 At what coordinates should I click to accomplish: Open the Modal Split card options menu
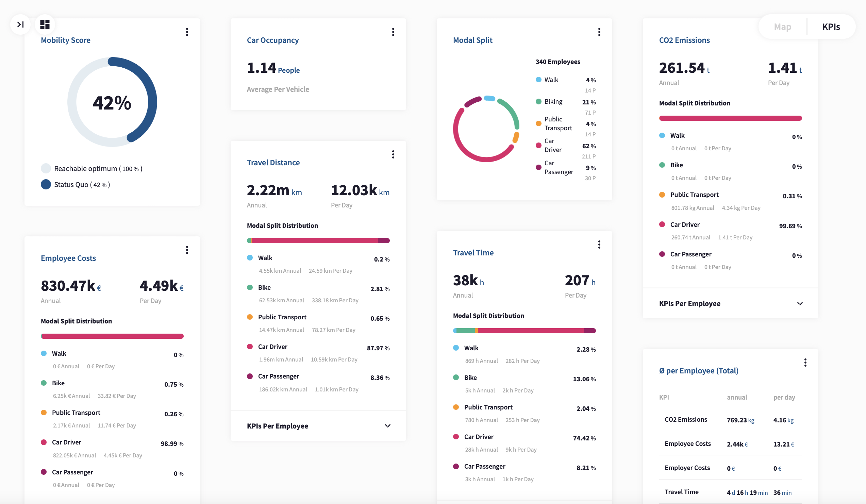click(x=599, y=32)
